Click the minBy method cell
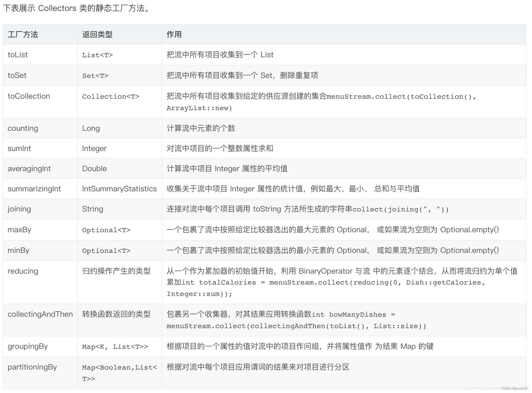 pos(19,250)
